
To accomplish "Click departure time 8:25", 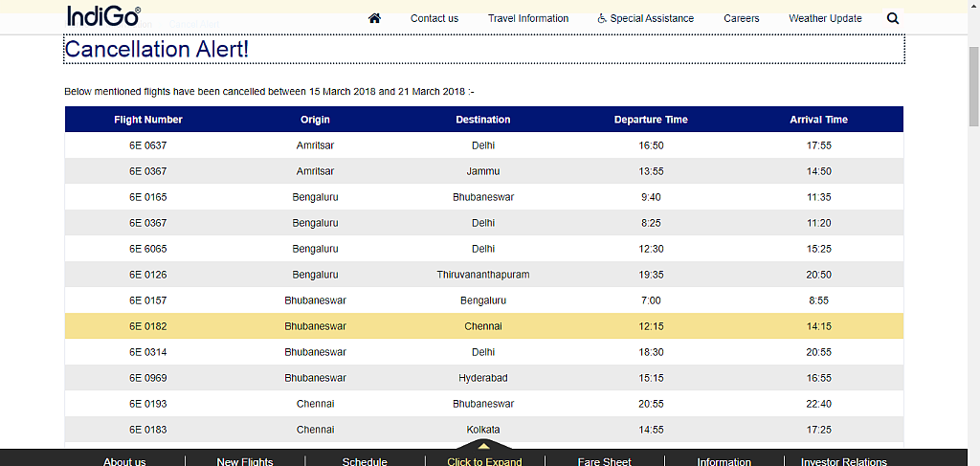I will pos(651,223).
